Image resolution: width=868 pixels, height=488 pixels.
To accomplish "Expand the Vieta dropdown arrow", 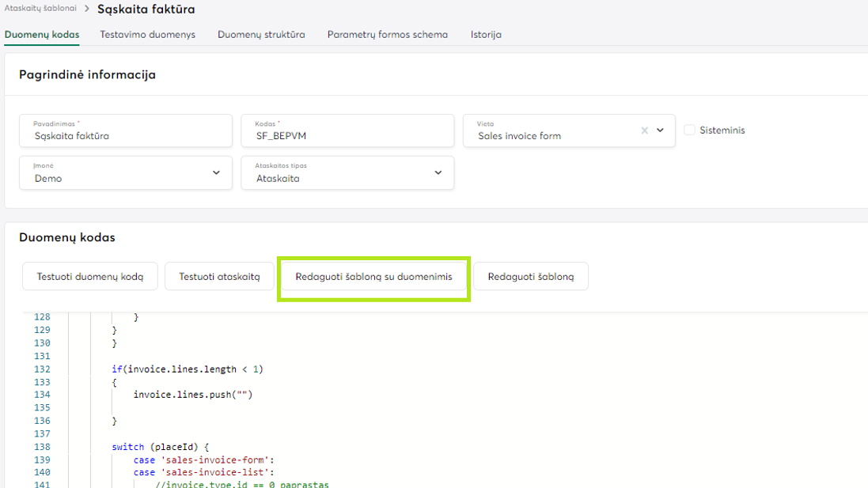I will tap(661, 131).
